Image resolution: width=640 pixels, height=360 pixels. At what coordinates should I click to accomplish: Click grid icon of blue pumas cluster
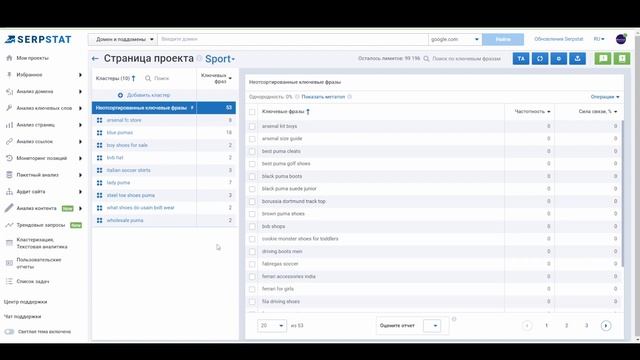pos(99,133)
